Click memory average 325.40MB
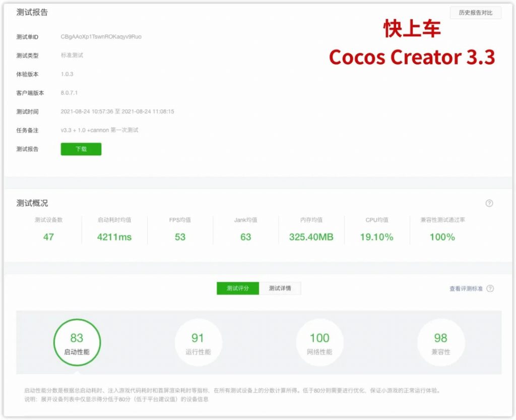The height and width of the screenshot is (420, 516). [x=311, y=237]
